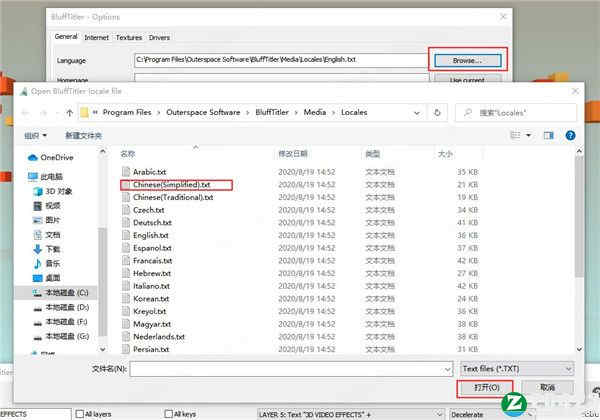This screenshot has width=600, height=420.
Task: Select Nederlands.txt file
Action: pos(159,337)
